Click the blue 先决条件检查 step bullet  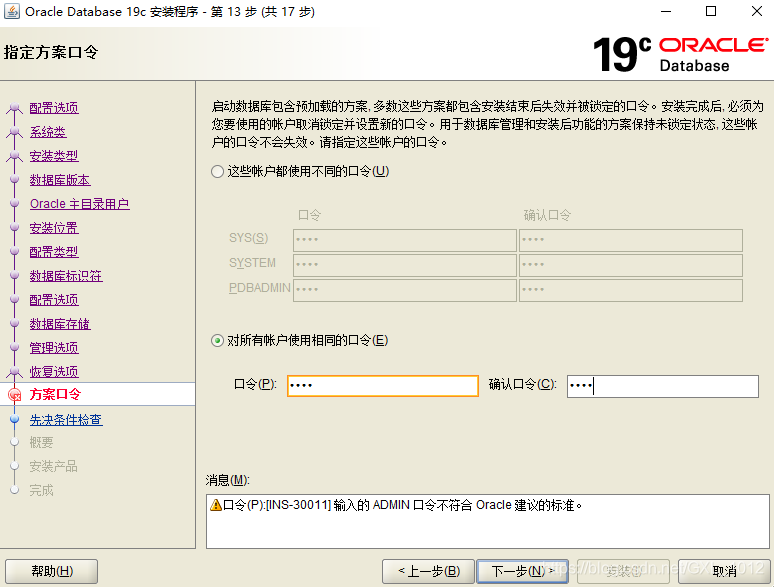pyautogui.click(x=15, y=420)
